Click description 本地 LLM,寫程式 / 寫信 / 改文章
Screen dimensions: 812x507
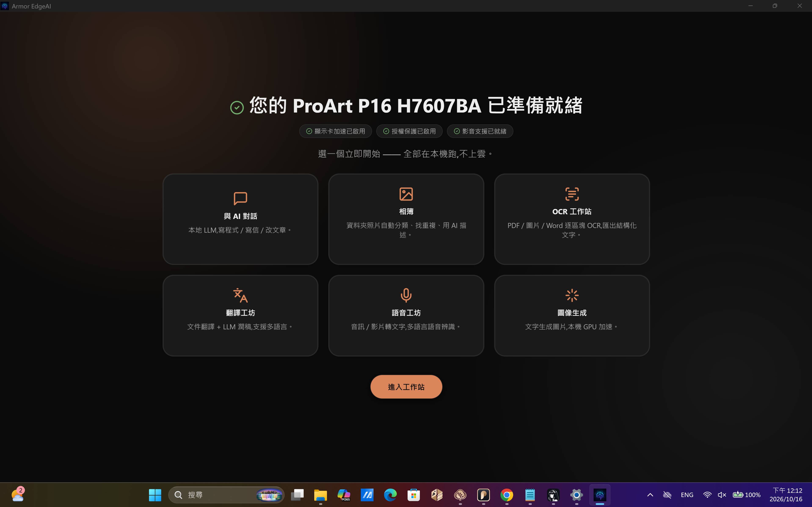click(240, 230)
